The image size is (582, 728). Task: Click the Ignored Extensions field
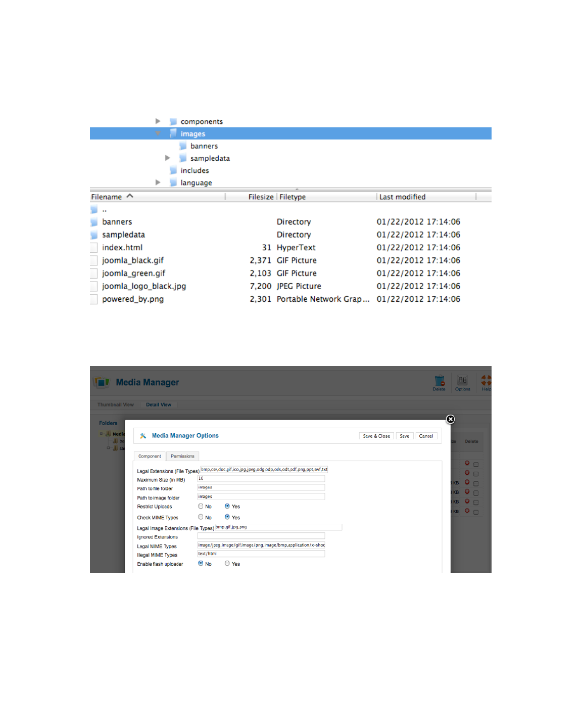pos(261,536)
